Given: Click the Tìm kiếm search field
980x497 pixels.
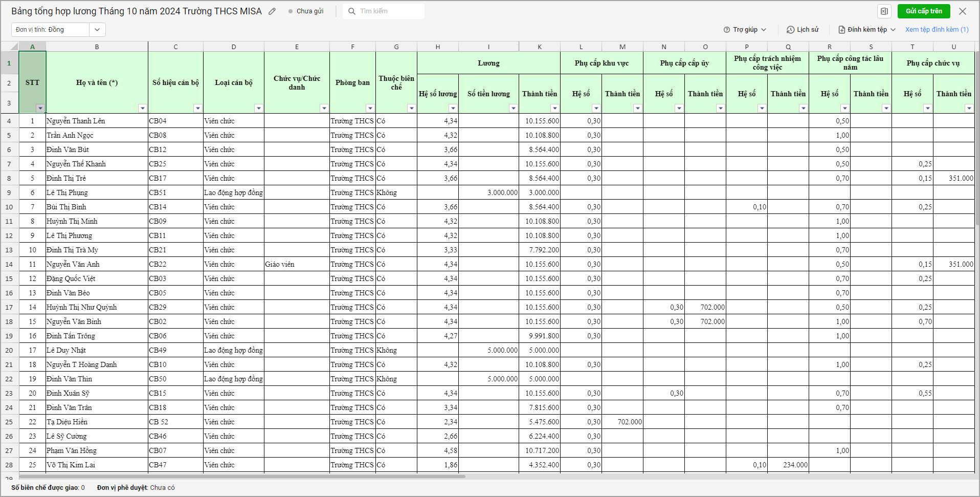Looking at the screenshot, I should click(x=389, y=11).
